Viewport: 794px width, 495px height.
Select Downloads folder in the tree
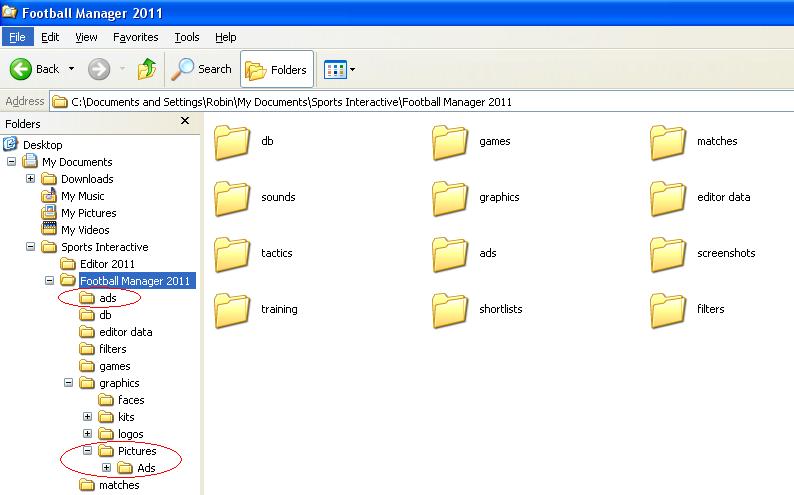(x=87, y=179)
